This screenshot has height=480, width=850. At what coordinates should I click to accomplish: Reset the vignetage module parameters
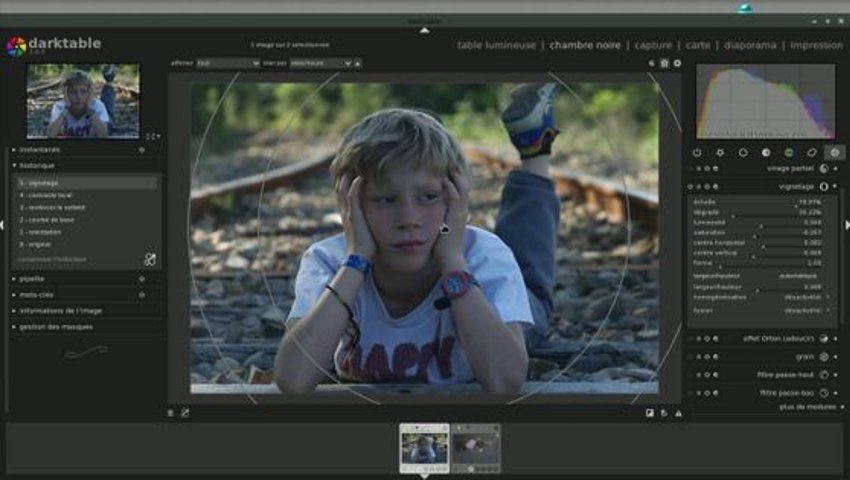pos(707,187)
